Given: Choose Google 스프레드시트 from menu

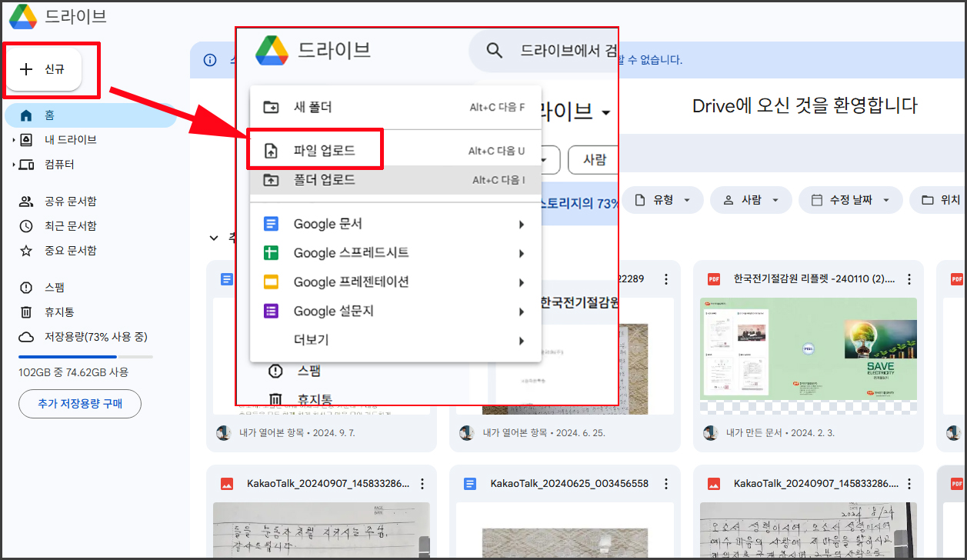Looking at the screenshot, I should [x=395, y=253].
